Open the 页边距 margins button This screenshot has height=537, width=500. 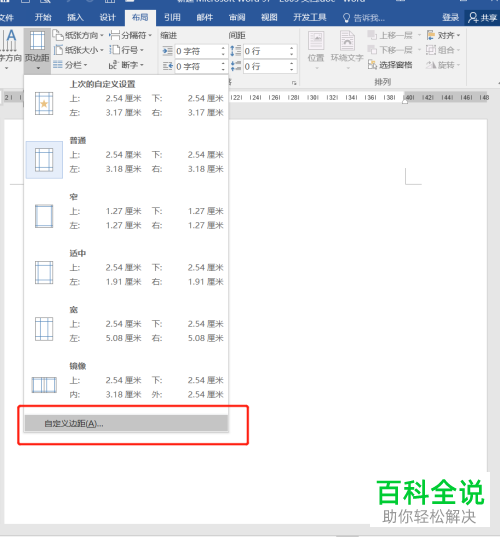click(x=37, y=50)
